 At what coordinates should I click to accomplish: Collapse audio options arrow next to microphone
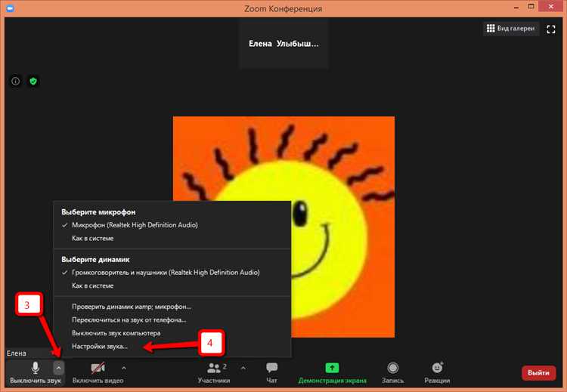point(58,368)
